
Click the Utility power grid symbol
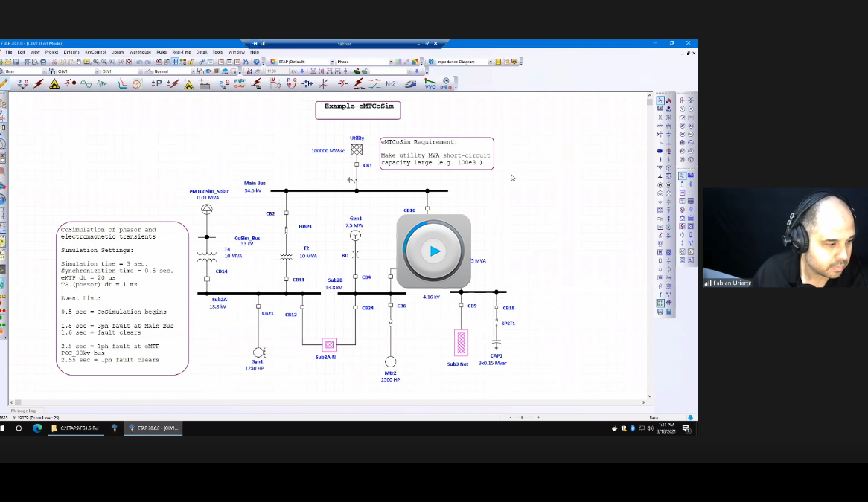357,149
